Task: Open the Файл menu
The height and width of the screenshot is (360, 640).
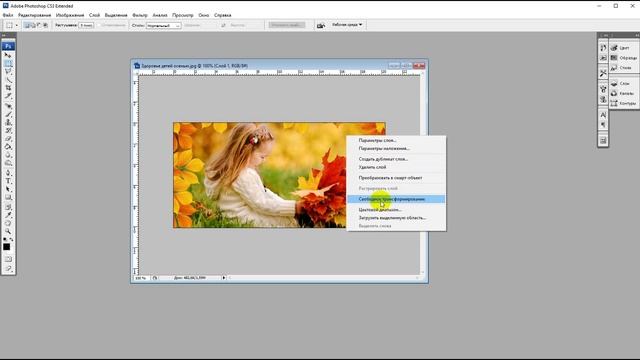Action: (x=8, y=15)
